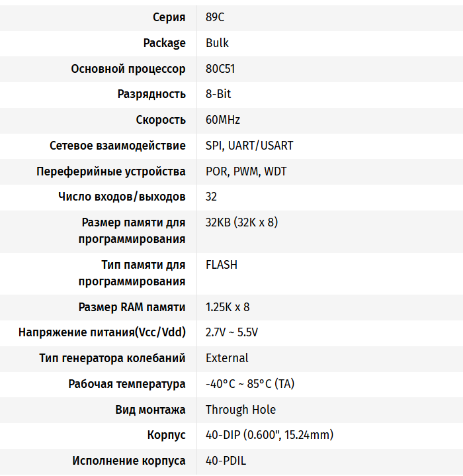Image resolution: width=463 pixels, height=476 pixels.
Task: Click the "8-Bit" value
Action: [x=218, y=94]
